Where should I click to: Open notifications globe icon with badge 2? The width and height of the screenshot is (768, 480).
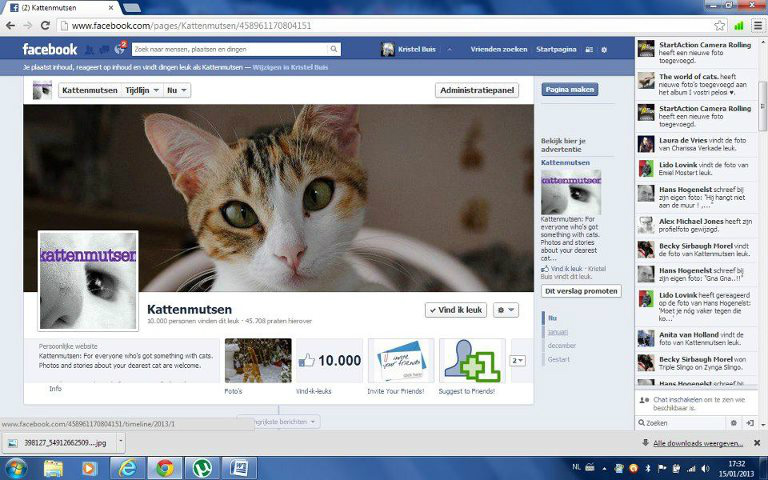click(x=120, y=48)
